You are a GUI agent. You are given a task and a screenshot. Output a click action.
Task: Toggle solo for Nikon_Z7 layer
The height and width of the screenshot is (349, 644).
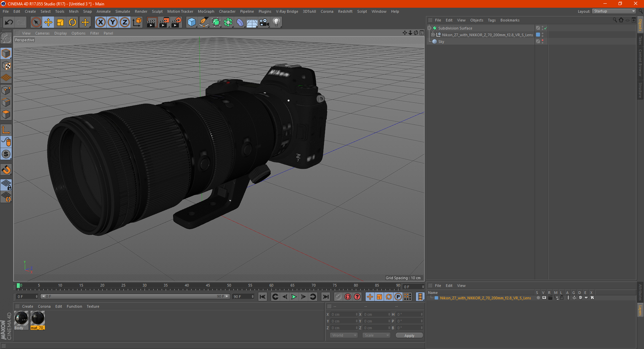[538, 298]
